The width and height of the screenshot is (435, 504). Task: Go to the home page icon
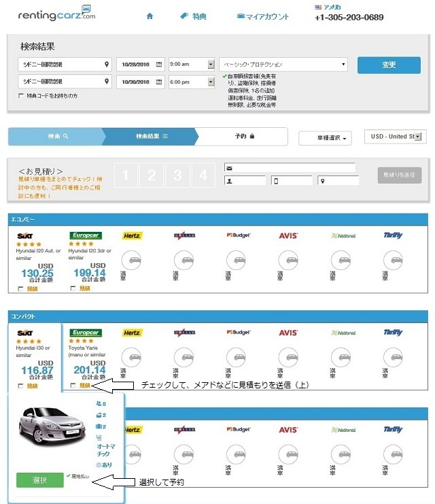pyautogui.click(x=150, y=16)
